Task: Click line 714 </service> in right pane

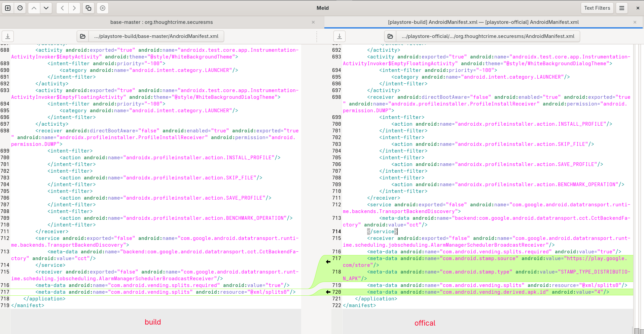Action: (x=382, y=232)
